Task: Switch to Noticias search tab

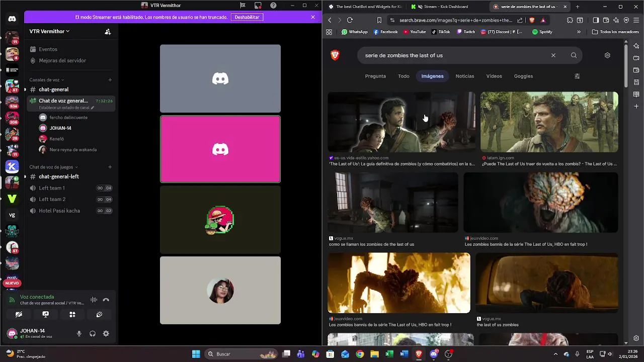Action: click(x=465, y=76)
